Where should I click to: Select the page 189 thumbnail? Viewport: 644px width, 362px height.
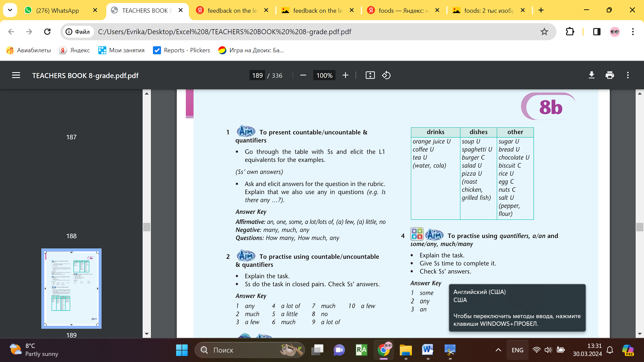(71, 289)
